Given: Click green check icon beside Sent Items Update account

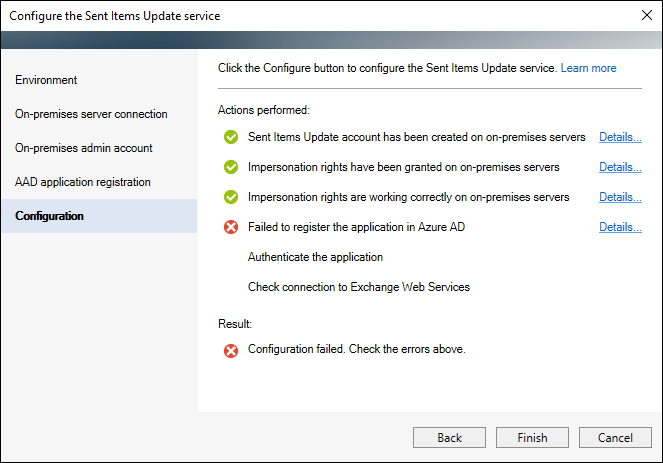Looking at the screenshot, I should coord(231,137).
